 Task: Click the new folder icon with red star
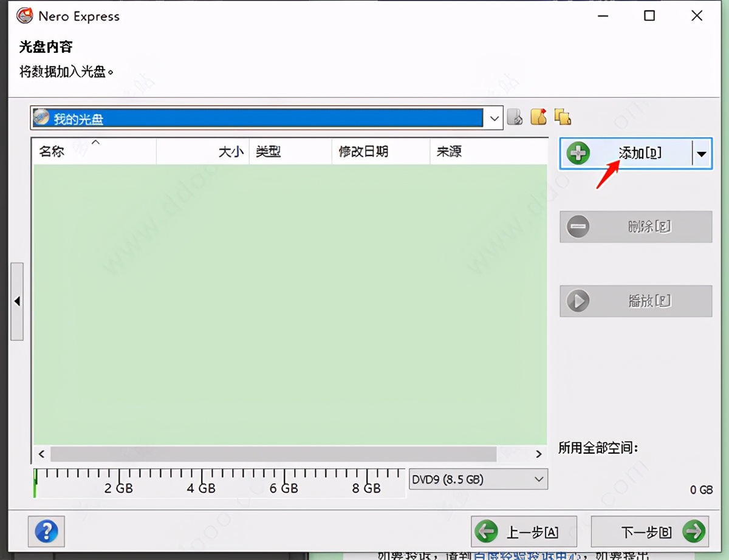click(x=538, y=117)
